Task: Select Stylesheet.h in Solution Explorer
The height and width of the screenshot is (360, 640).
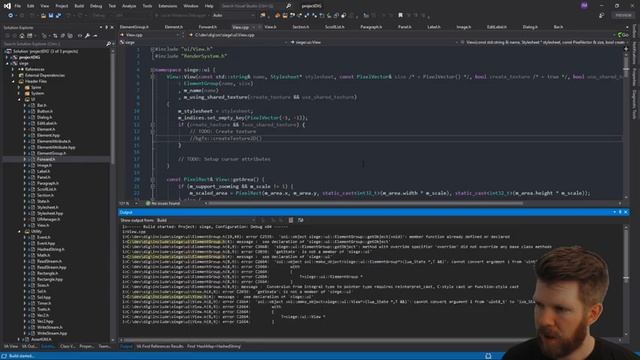Action: coord(48,207)
